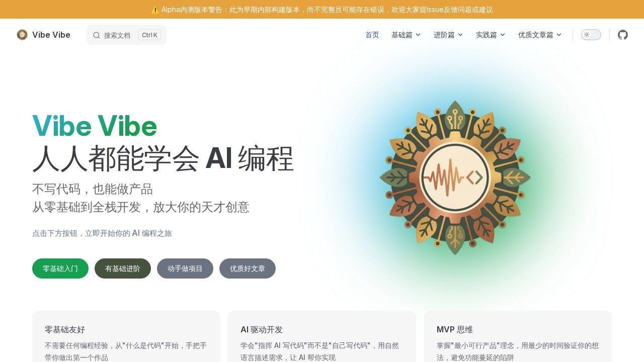The width and height of the screenshot is (644, 362).
Task: Open the MVP 思维 feature card
Action: (x=518, y=336)
